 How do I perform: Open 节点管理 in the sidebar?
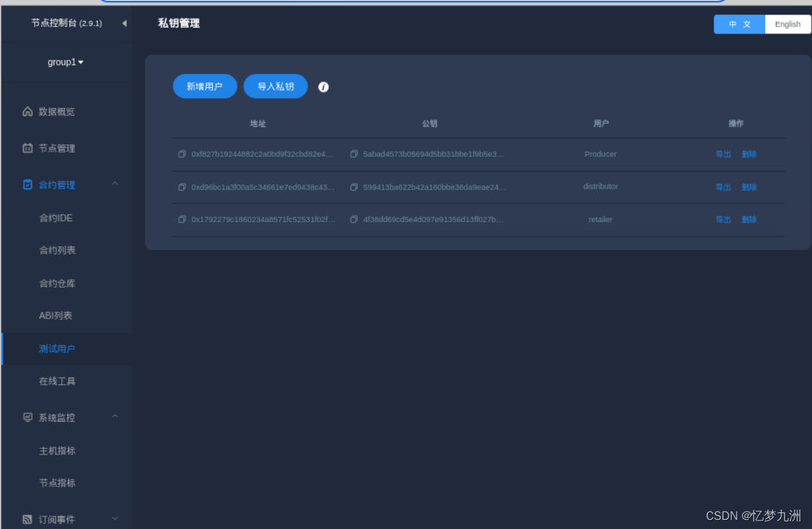[57, 148]
